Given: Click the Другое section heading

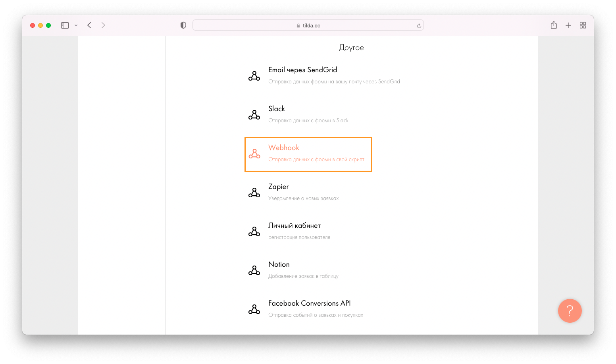Looking at the screenshot, I should coord(351,48).
